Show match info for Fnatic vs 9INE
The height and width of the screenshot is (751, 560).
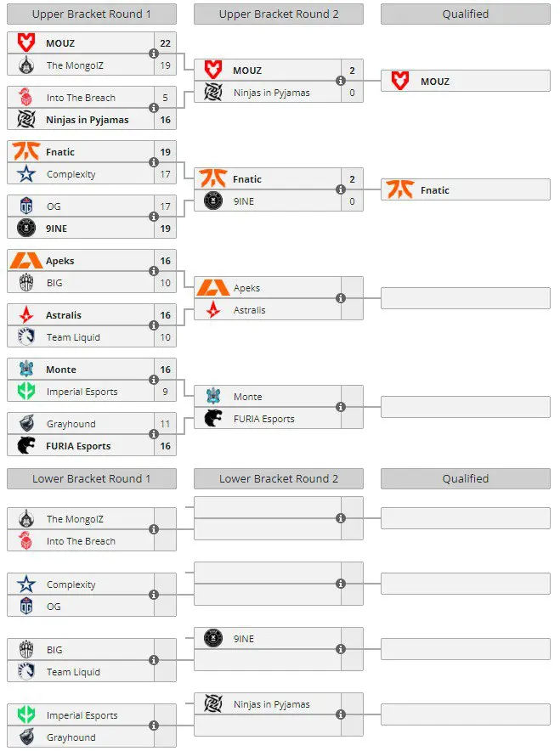[x=341, y=190]
